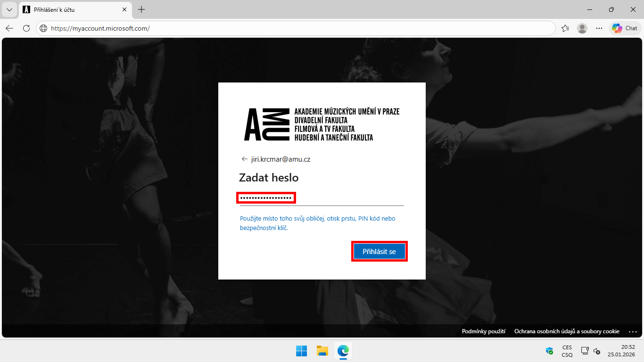This screenshot has width=644, height=362.
Task: Click the password input field
Action: pyautogui.click(x=321, y=198)
